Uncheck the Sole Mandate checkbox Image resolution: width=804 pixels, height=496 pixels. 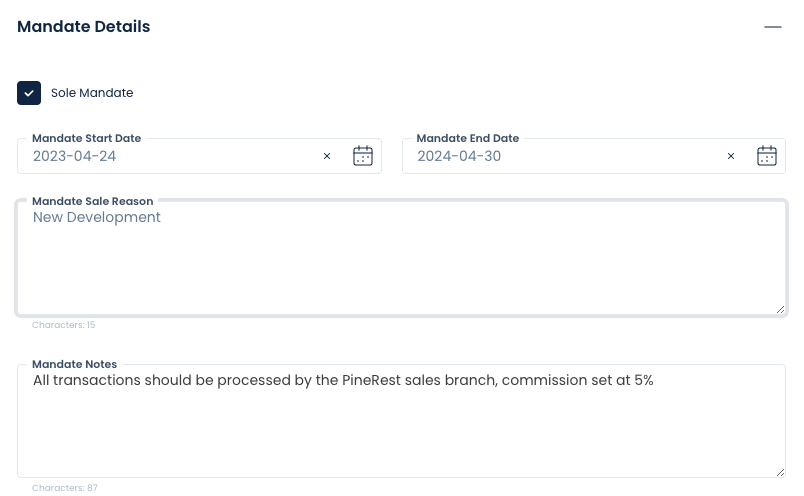[29, 93]
